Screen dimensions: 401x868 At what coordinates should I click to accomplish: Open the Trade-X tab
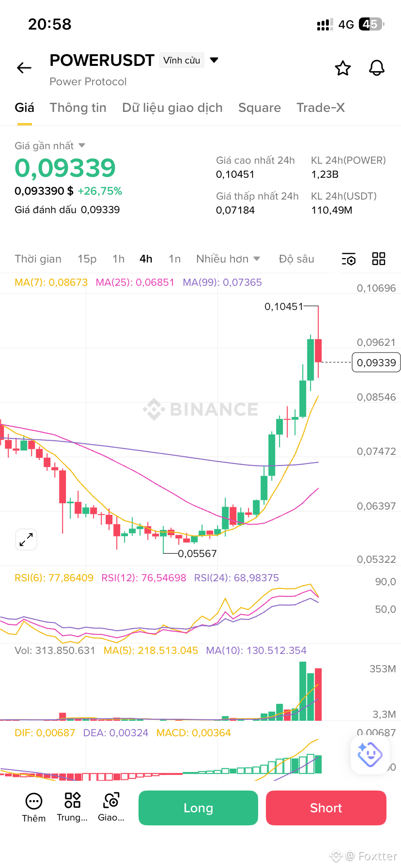coord(321,108)
